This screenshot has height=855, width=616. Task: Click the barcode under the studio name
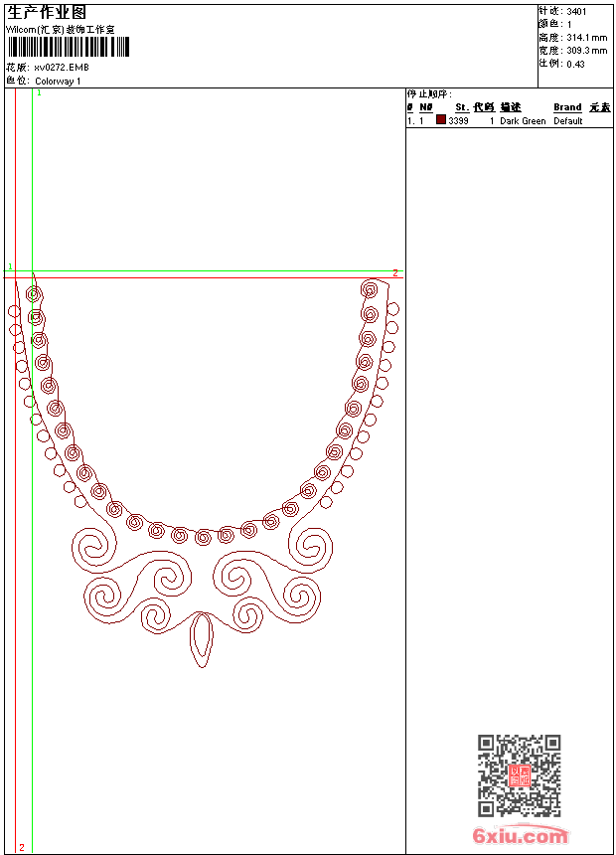(x=69, y=47)
